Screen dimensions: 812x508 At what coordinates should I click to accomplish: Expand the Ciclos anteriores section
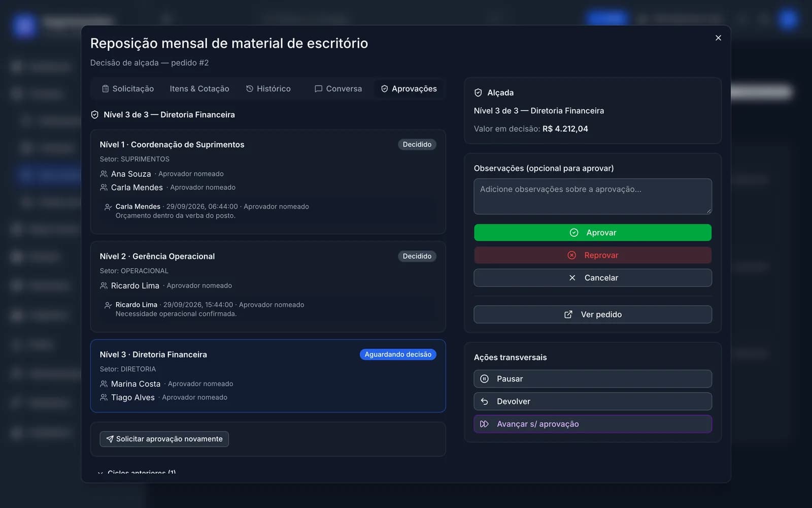137,472
